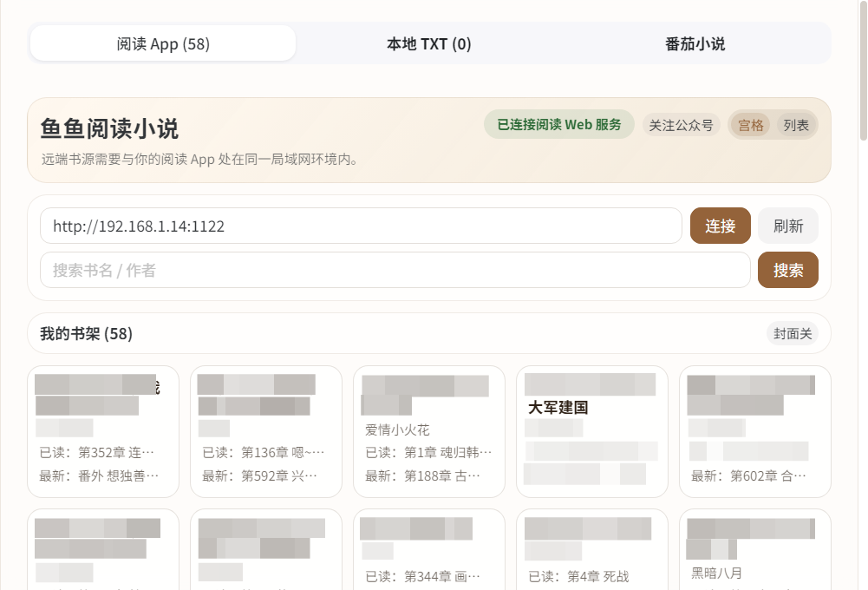Select the 宫格 grid view toggle
Viewport: 868px width, 590px height.
point(751,125)
